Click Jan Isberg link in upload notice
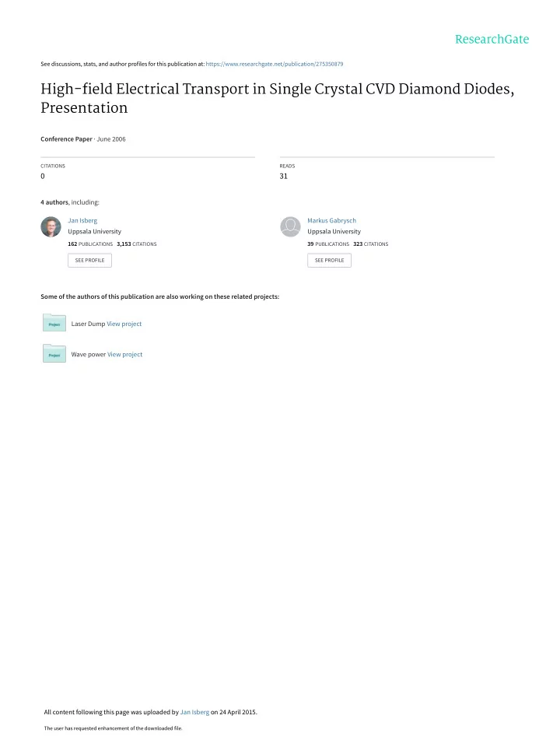The height and width of the screenshot is (747, 560). coord(194,712)
